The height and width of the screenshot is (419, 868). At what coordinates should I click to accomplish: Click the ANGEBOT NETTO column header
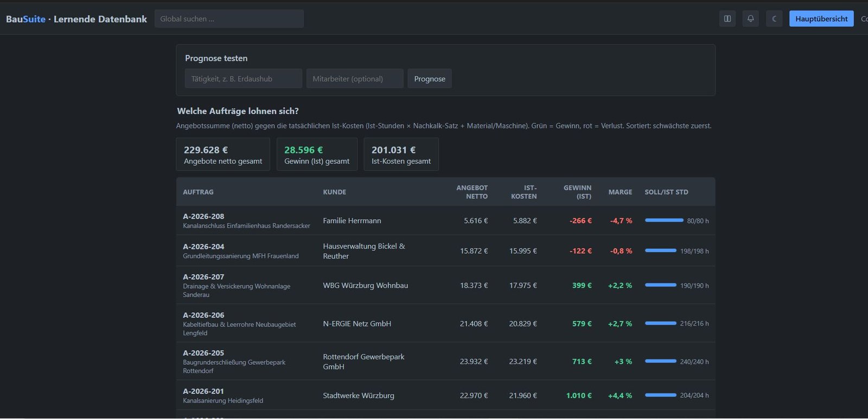tap(472, 192)
